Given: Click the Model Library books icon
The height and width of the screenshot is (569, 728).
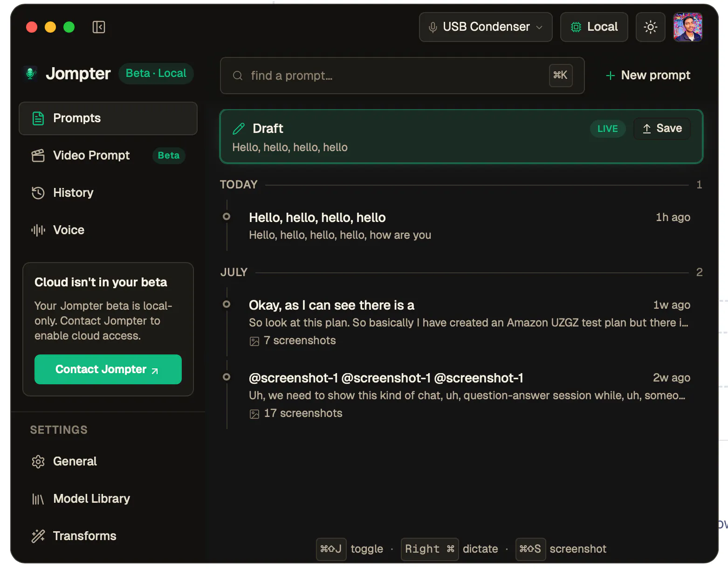Looking at the screenshot, I should pyautogui.click(x=38, y=499).
